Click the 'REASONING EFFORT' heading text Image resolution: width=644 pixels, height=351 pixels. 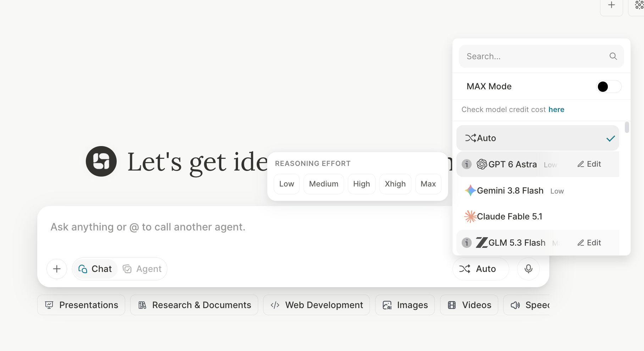[x=313, y=163]
